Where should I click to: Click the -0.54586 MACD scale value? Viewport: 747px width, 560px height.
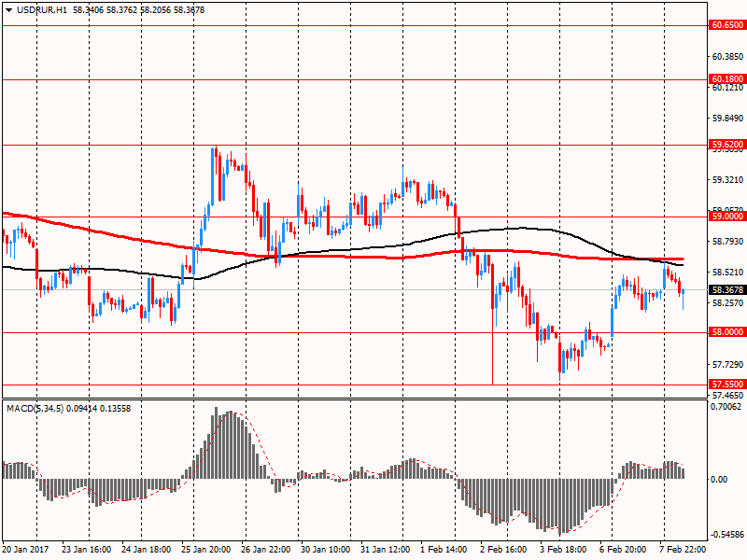[726, 535]
